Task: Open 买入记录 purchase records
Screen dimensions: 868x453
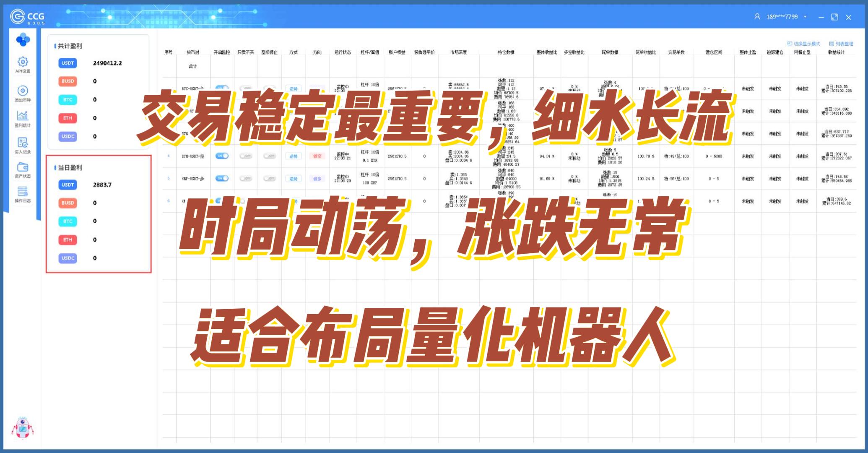Action: click(x=23, y=145)
